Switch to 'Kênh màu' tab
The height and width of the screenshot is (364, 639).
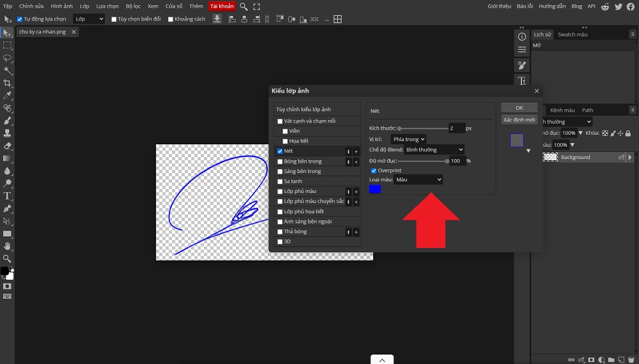pyautogui.click(x=562, y=110)
